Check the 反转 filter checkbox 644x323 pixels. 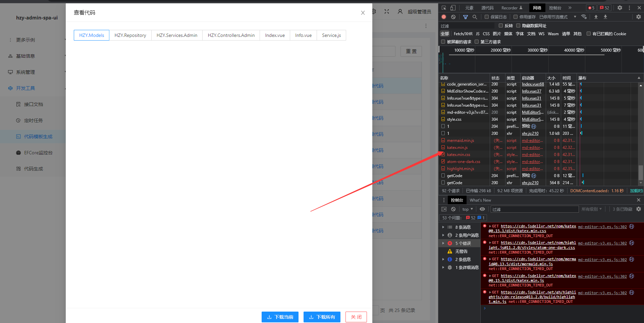501,25
